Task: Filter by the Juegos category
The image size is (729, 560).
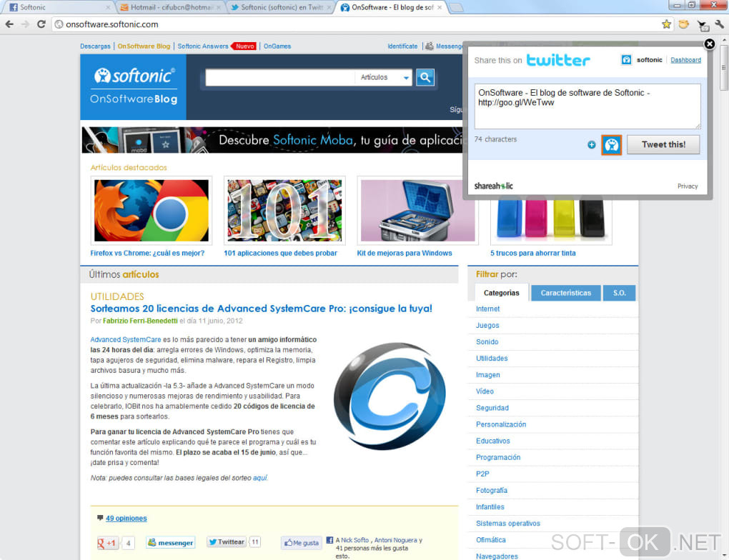Action: coord(487,325)
